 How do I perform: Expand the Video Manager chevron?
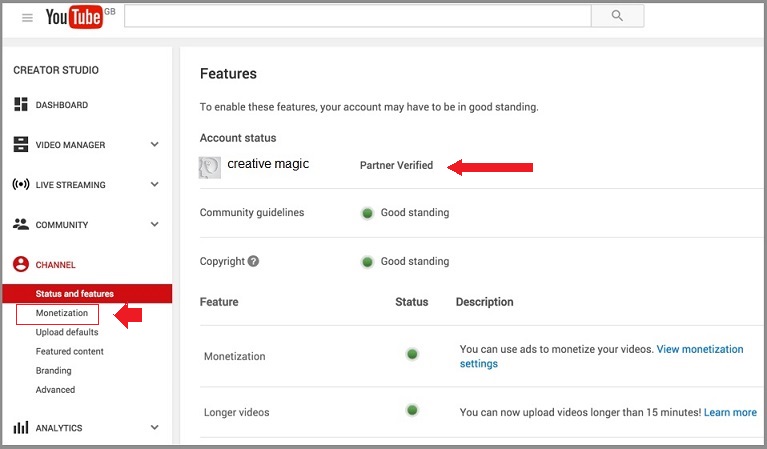[155, 144]
